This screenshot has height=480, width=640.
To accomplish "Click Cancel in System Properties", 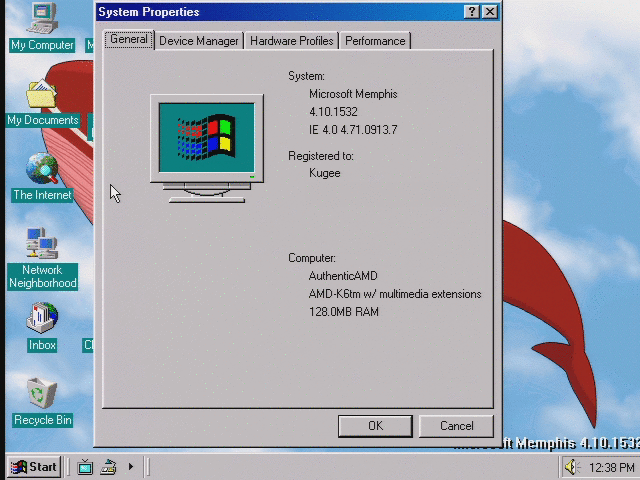I will click(456, 426).
